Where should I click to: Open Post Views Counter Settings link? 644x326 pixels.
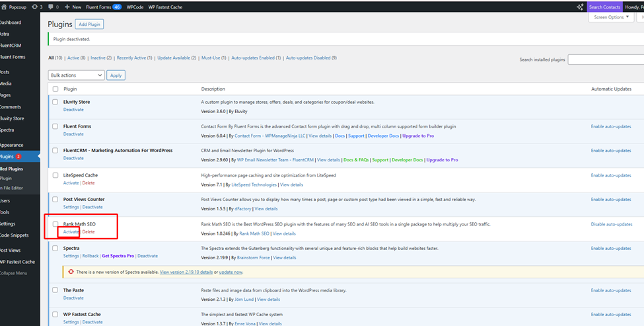71,207
